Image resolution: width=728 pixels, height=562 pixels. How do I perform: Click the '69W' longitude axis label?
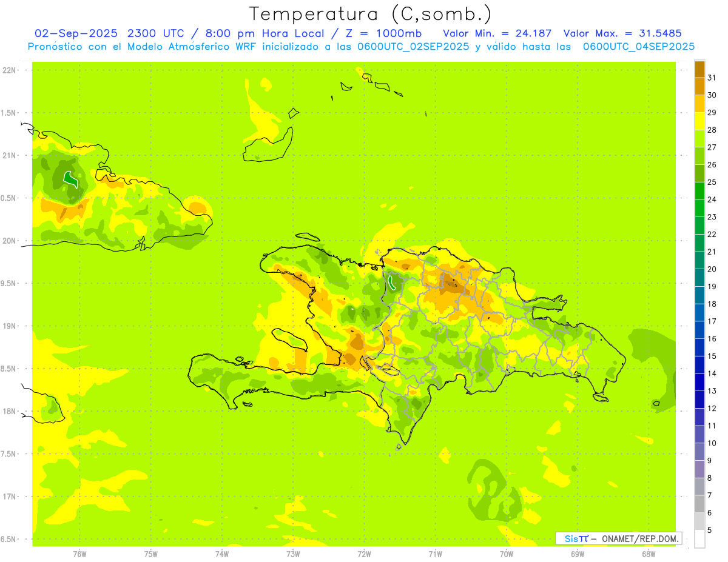(x=578, y=554)
